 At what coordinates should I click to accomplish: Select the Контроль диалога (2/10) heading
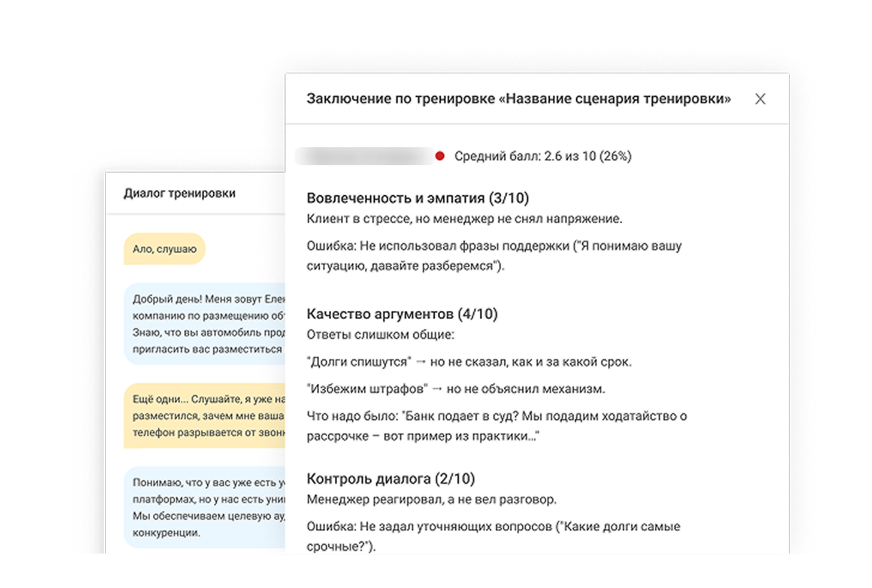point(390,478)
